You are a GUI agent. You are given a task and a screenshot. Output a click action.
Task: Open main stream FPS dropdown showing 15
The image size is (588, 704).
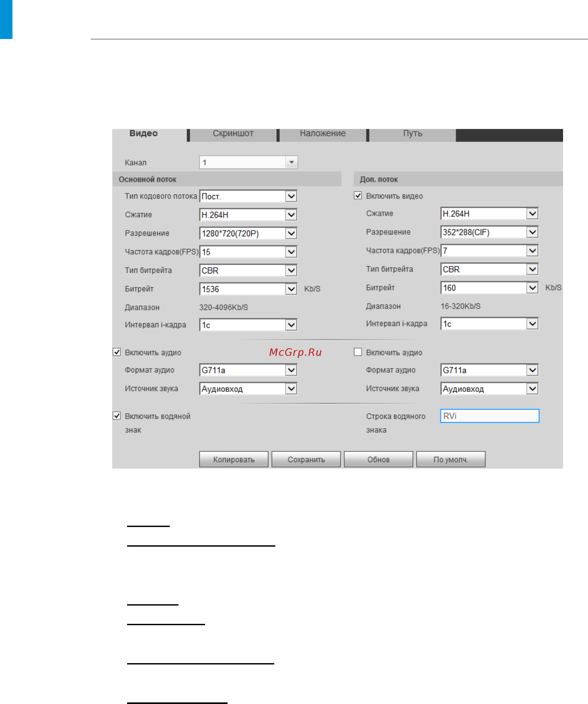(x=248, y=252)
